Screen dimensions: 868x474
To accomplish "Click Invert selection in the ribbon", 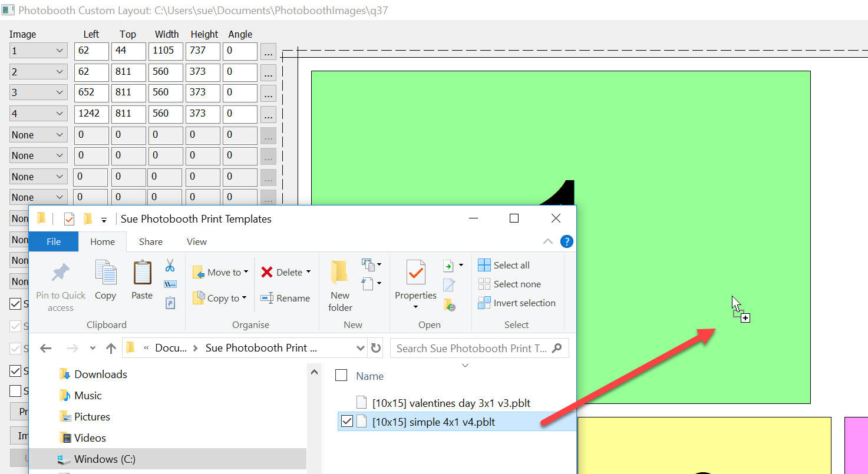I will 517,303.
